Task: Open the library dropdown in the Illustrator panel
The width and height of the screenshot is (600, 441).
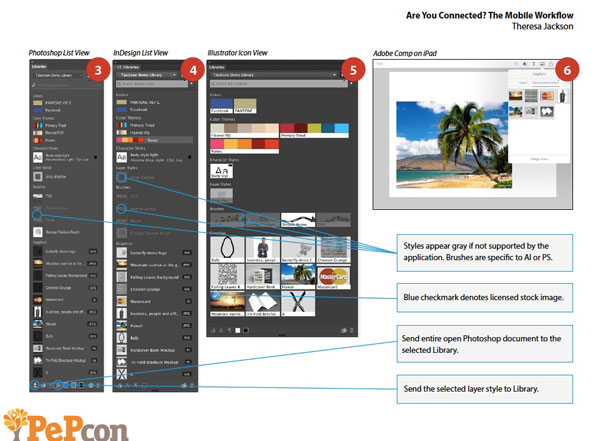Action: (274, 75)
